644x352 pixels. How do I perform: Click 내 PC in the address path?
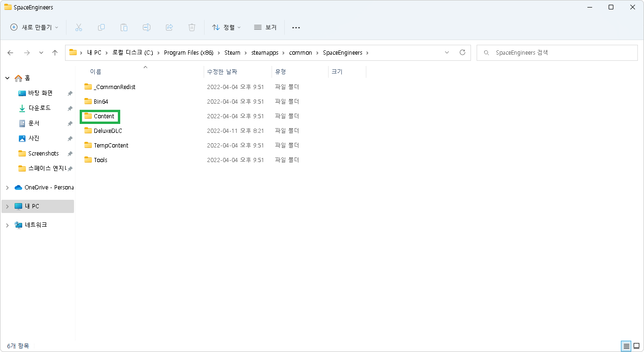pos(94,53)
